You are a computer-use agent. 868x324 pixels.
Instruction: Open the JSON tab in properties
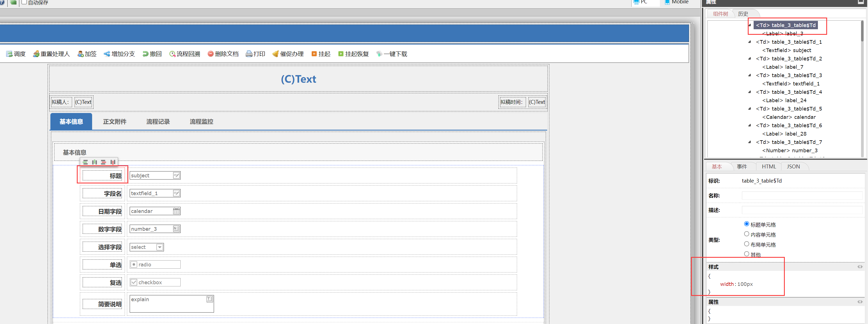tap(793, 166)
